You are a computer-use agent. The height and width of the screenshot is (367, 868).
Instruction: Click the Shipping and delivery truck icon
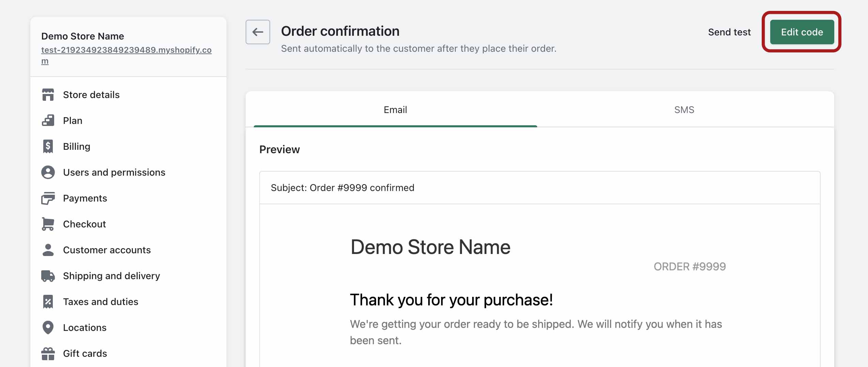(48, 276)
